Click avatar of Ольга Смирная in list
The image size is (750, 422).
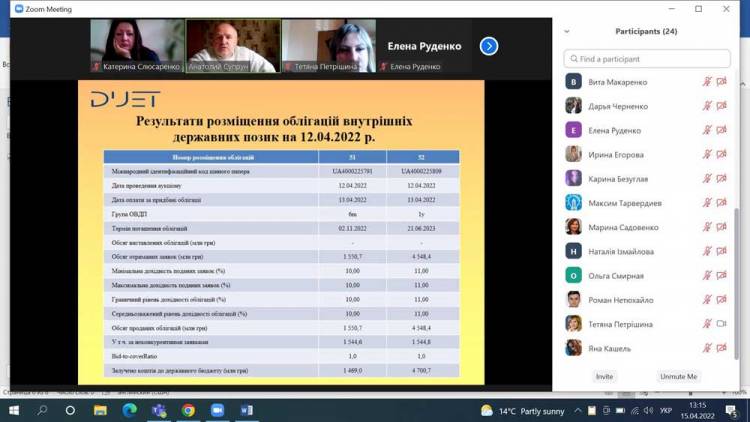[573, 275]
